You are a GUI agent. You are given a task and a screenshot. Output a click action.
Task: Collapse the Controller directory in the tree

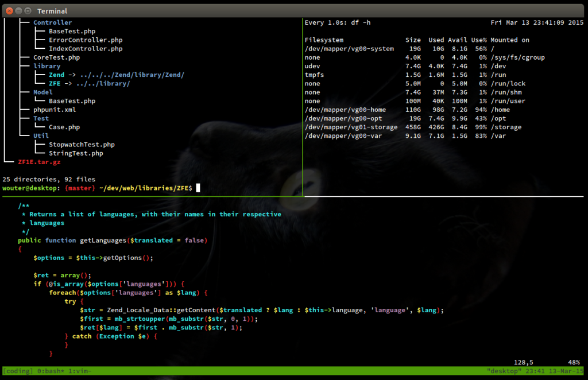(x=52, y=22)
